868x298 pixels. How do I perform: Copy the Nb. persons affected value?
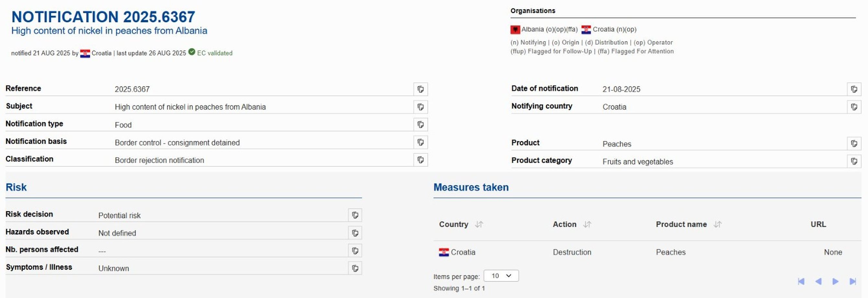point(355,250)
